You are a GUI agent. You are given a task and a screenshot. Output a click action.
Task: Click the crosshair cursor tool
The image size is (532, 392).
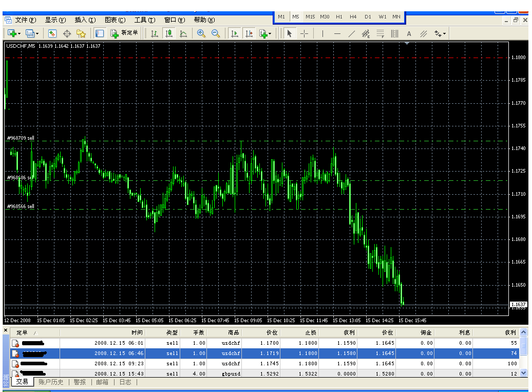[x=305, y=33]
